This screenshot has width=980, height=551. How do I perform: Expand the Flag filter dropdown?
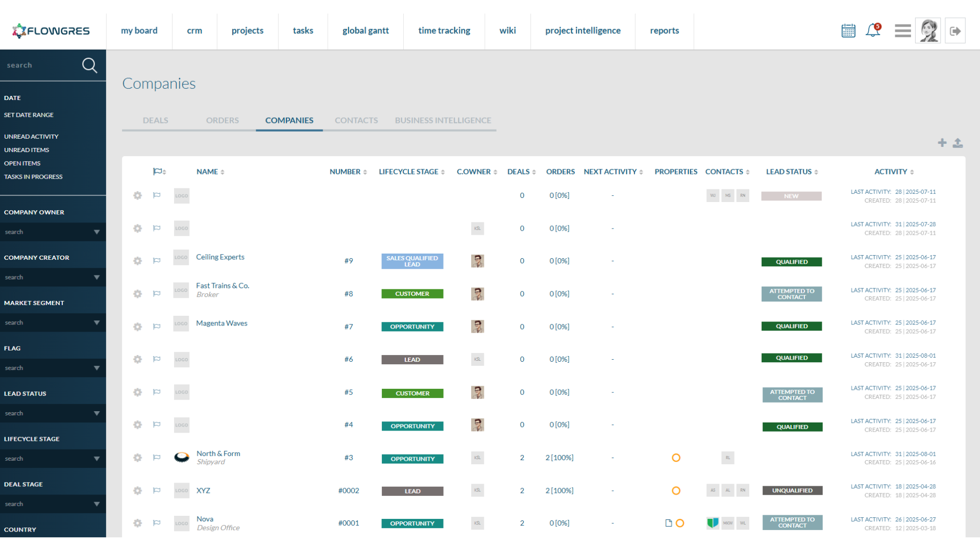(53, 368)
